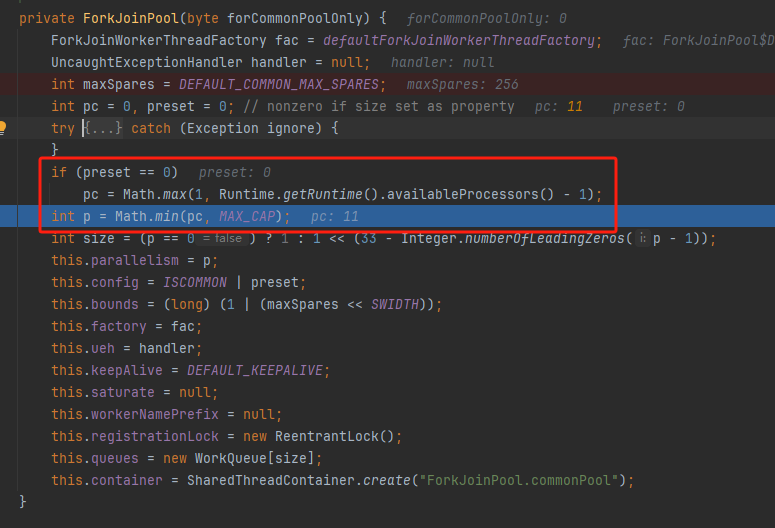Click 'numberOfLeadingZeros' method name

[545, 238]
